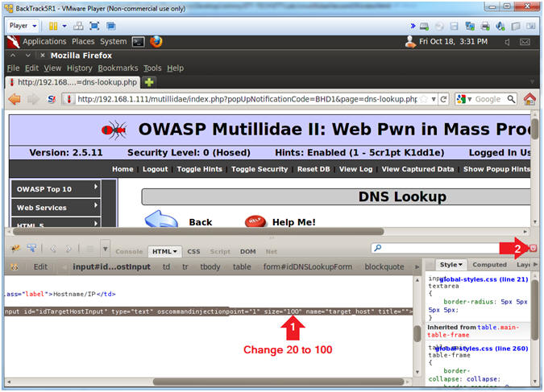Select the table breadcrumb element
The width and height of the screenshot is (544, 392).
click(x=242, y=267)
